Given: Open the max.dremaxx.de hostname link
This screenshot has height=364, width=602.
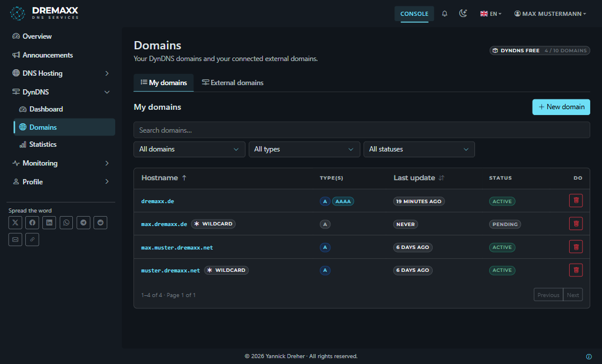Looking at the screenshot, I should pos(164,224).
